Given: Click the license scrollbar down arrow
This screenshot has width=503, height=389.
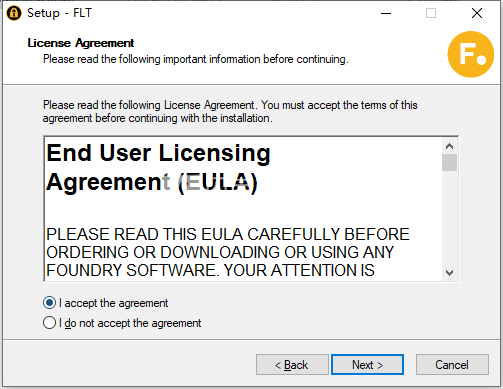Looking at the screenshot, I should (449, 273).
